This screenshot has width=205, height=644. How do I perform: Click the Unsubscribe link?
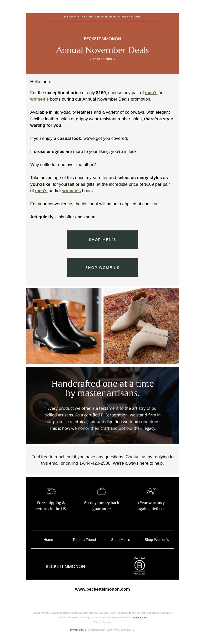coord(140,618)
